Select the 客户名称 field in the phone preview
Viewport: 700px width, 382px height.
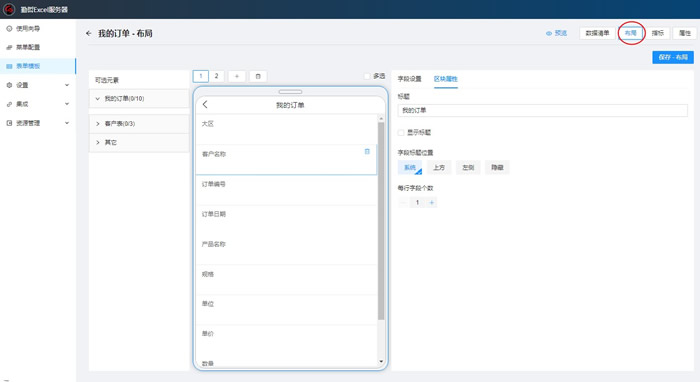coord(287,159)
